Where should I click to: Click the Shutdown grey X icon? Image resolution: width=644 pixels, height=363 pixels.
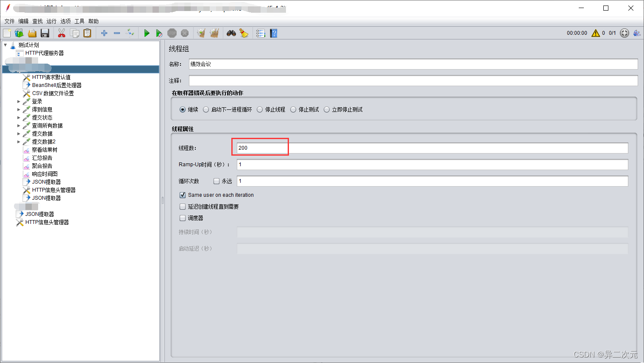pyautogui.click(x=185, y=33)
